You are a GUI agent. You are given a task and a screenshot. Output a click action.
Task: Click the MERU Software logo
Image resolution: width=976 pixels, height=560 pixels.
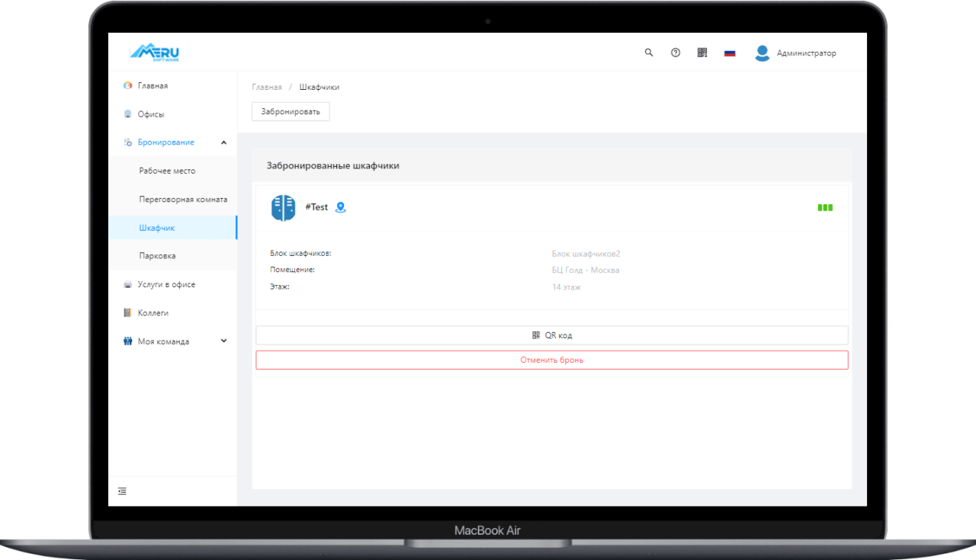[155, 53]
